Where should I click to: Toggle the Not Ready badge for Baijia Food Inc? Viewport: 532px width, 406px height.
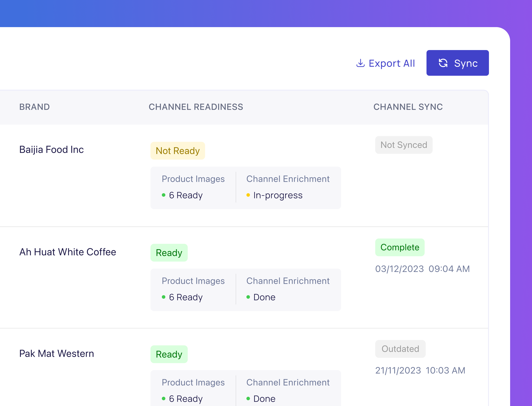[x=178, y=151]
